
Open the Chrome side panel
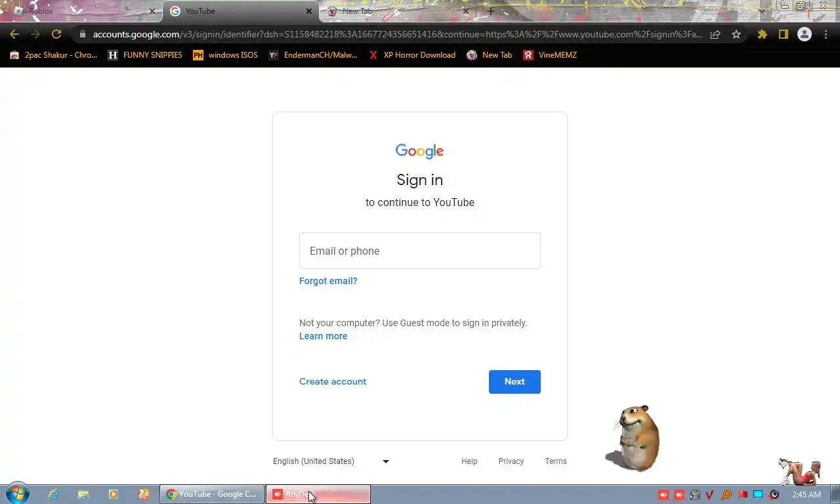[783, 34]
